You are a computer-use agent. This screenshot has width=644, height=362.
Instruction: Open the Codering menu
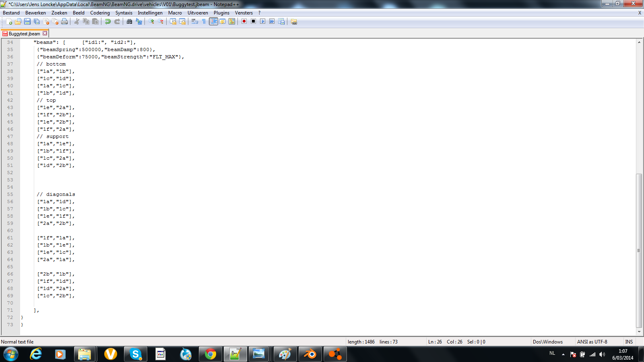pyautogui.click(x=100, y=13)
